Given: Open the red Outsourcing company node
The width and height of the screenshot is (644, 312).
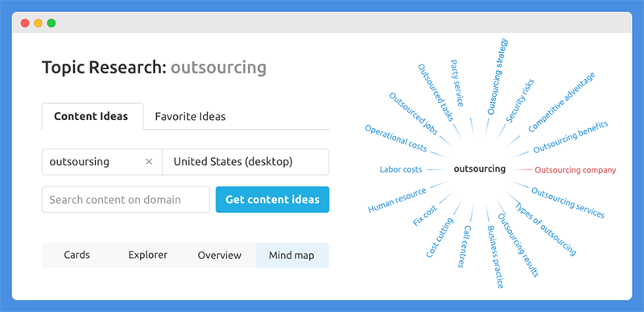Looking at the screenshot, I should (575, 170).
